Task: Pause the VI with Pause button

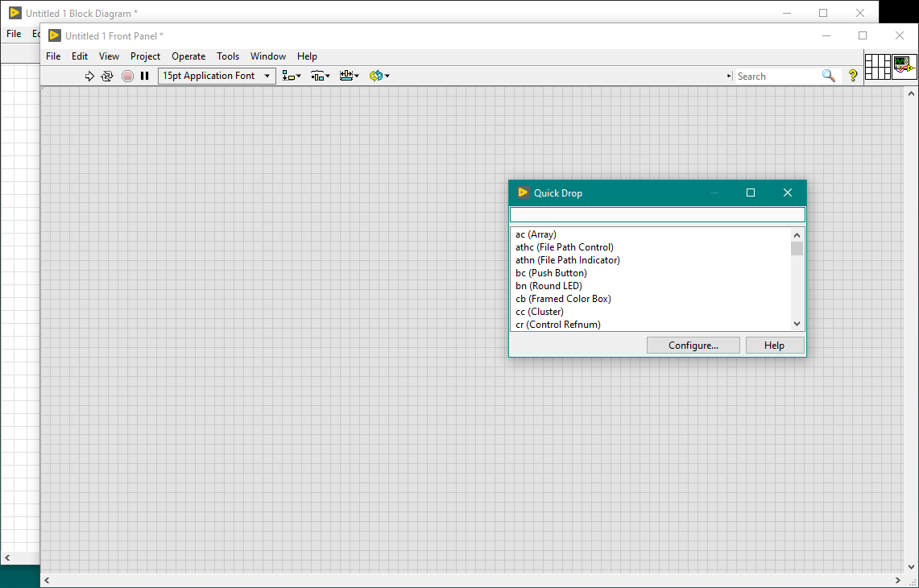Action: (x=145, y=76)
